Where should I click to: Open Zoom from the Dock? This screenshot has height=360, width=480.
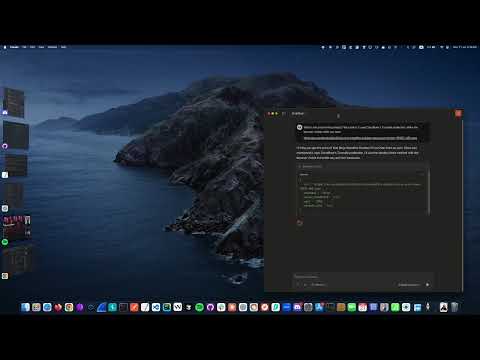(286, 307)
